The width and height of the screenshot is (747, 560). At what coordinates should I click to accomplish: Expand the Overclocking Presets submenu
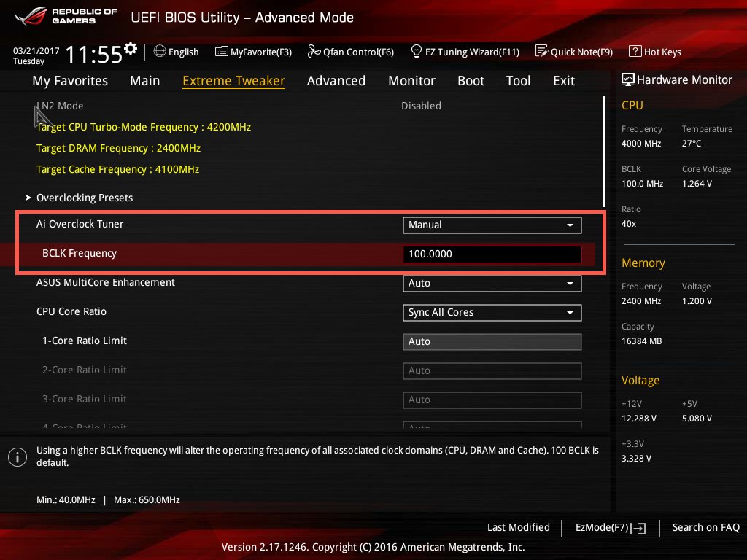[x=85, y=198]
